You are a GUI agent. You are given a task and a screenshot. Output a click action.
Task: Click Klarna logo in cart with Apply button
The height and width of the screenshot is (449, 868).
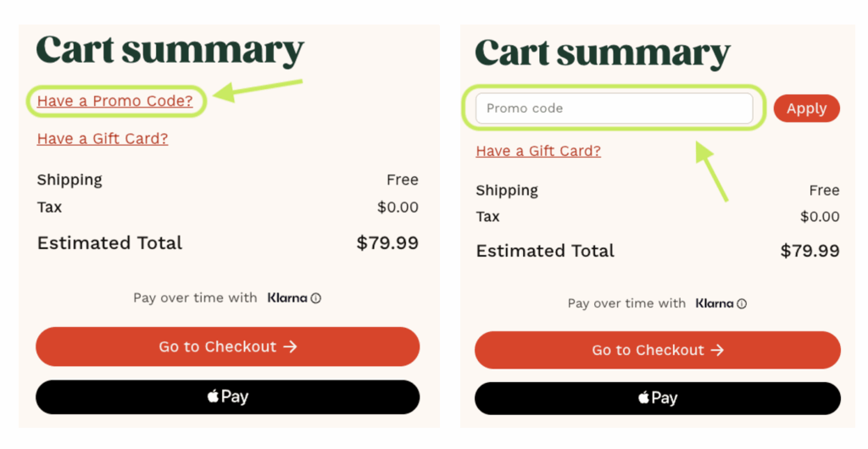(x=715, y=302)
